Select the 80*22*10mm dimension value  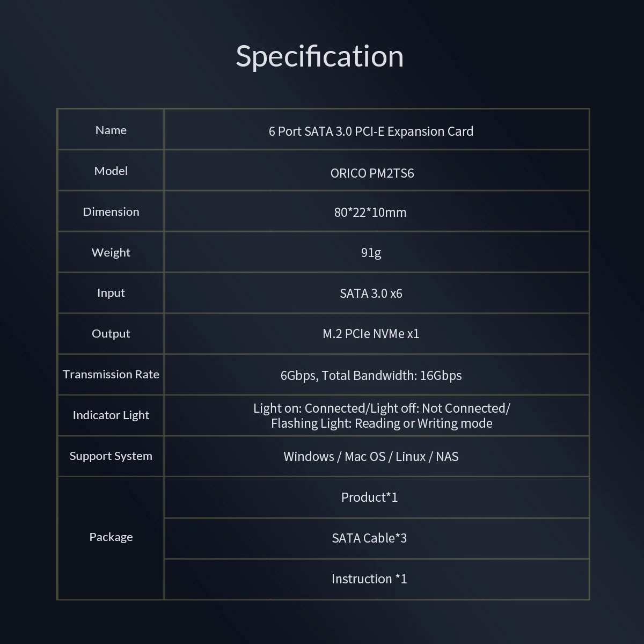click(x=370, y=212)
